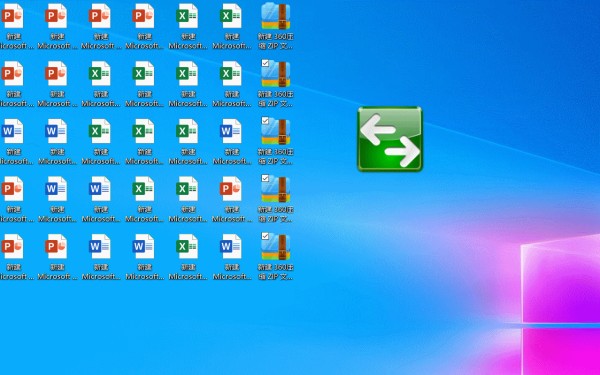This screenshot has width=600, height=375.
Task: Uncheck the checkbox on second-row ZIP archive
Action: tap(265, 63)
